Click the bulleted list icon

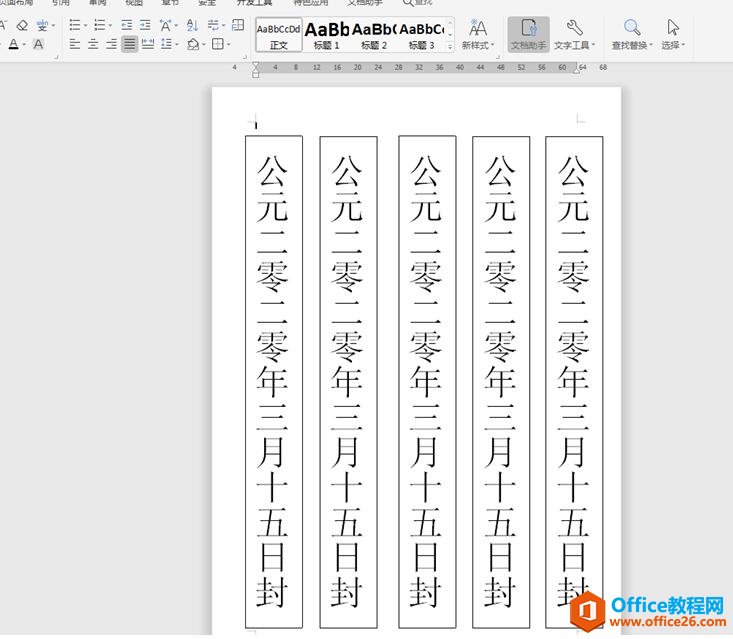(x=75, y=25)
